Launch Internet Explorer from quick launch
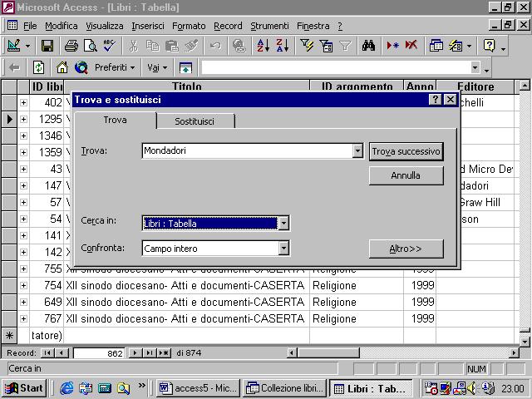 (x=66, y=388)
